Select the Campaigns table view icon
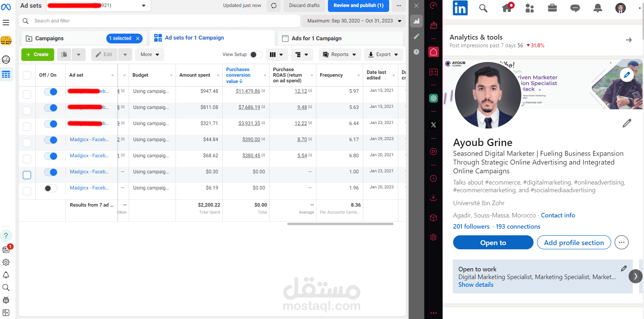Screen dimensions: 644x319 [6, 75]
